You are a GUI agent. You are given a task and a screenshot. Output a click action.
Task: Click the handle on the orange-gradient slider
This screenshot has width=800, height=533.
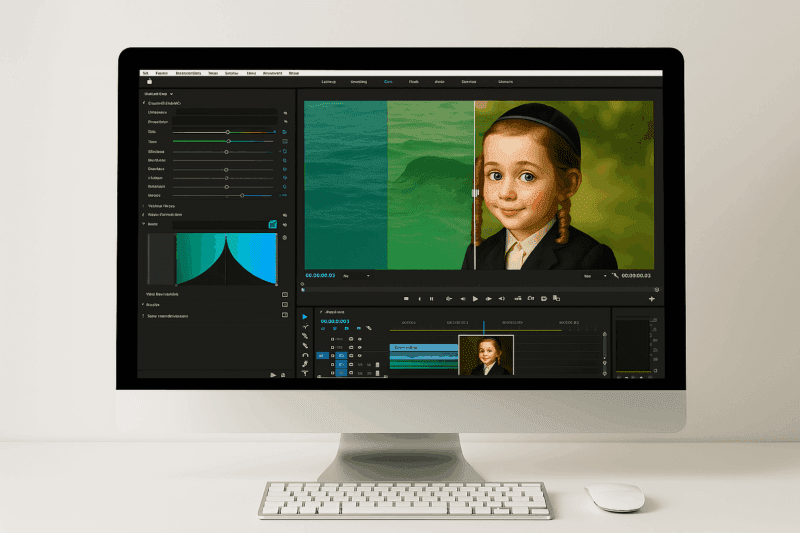coord(228,132)
